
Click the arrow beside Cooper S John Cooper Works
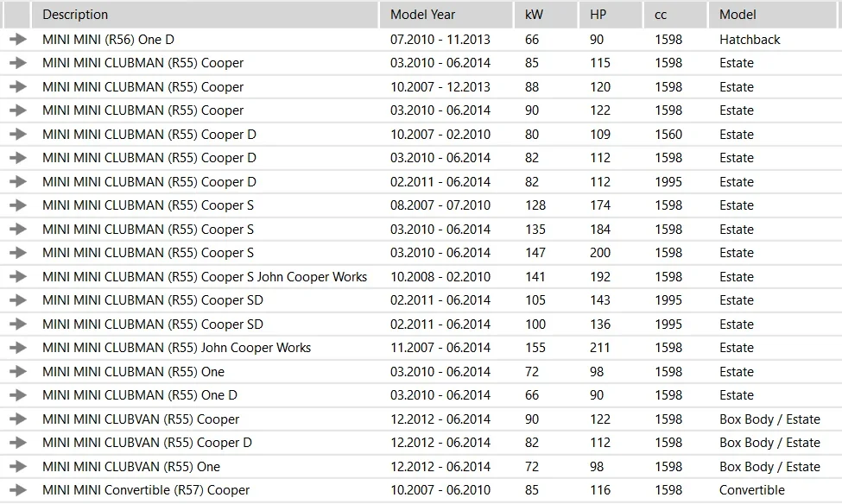pyautogui.click(x=18, y=276)
